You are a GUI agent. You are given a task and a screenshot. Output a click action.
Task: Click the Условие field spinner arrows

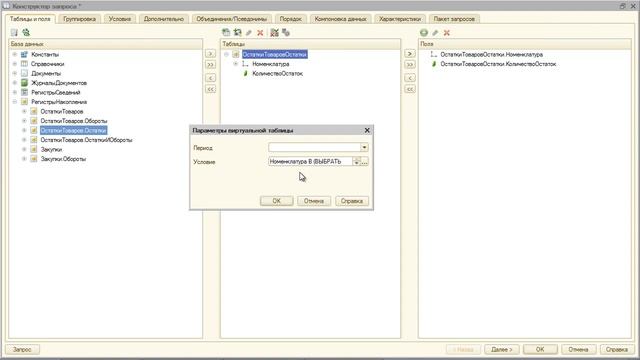(356, 162)
